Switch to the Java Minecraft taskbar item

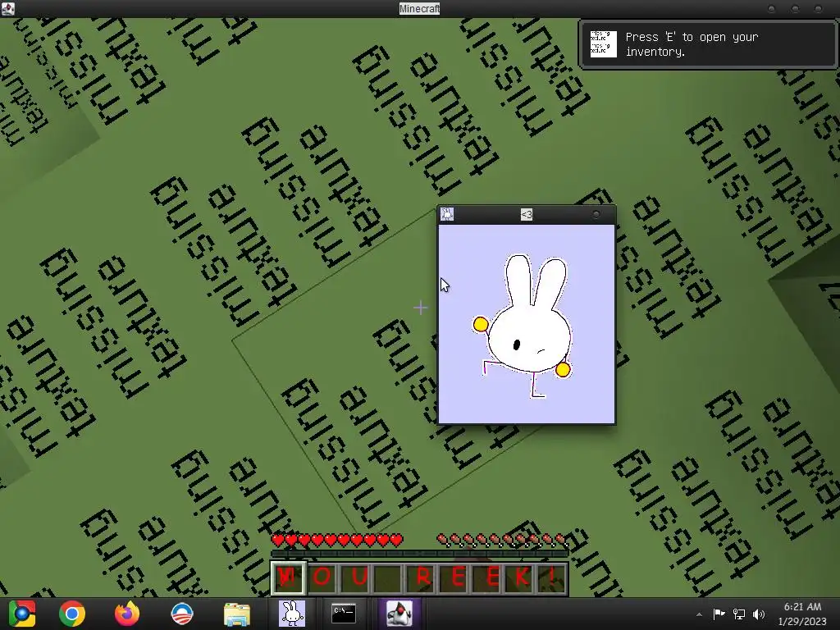coord(399,614)
